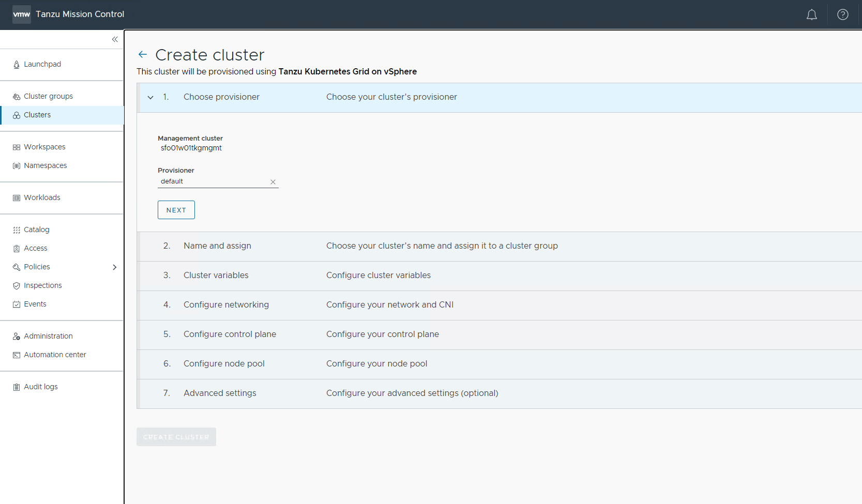Click the VMware logo icon
The height and width of the screenshot is (504, 862).
coord(22,14)
